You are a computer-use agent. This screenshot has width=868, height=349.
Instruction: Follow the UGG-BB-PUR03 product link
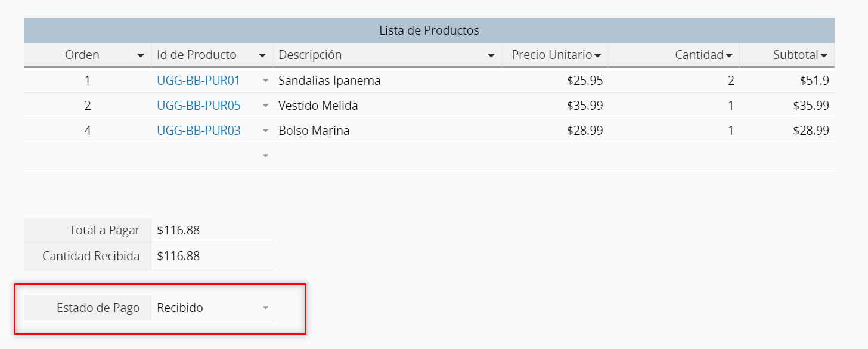pyautogui.click(x=199, y=131)
